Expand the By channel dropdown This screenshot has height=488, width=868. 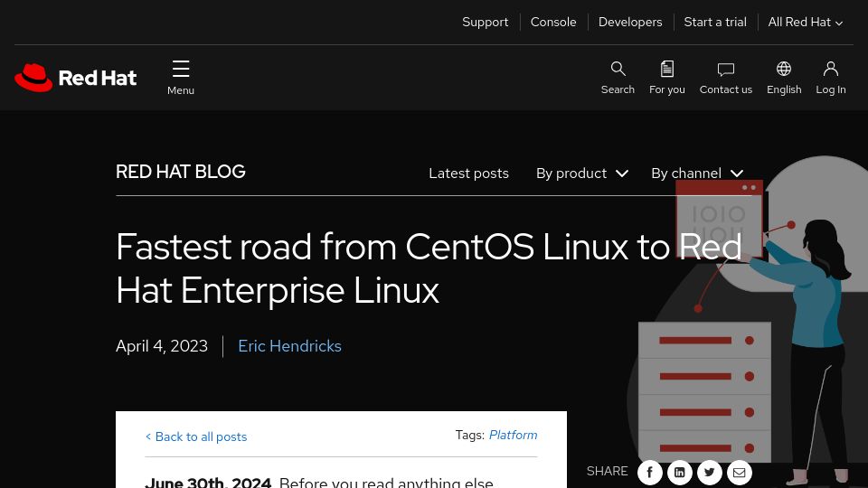tap(697, 174)
